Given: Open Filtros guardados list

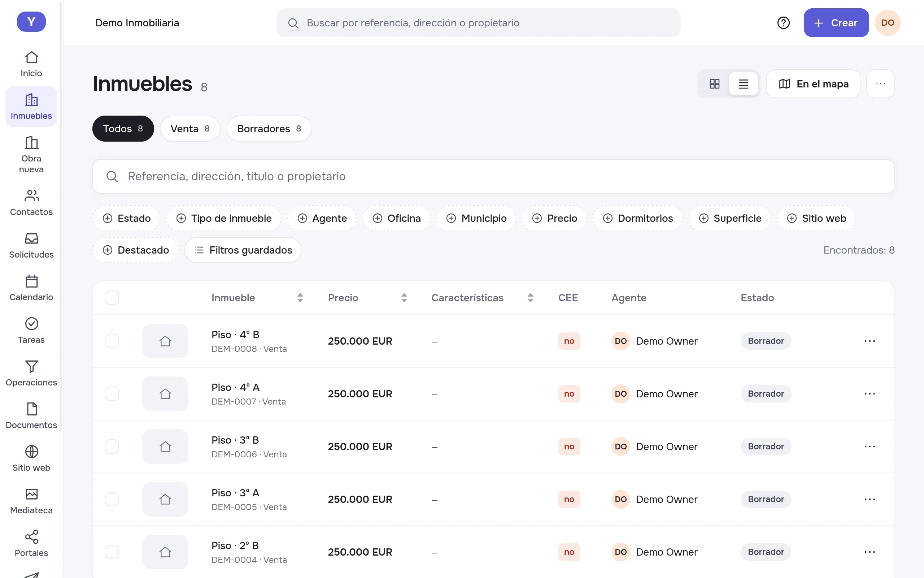Looking at the screenshot, I should (x=243, y=250).
